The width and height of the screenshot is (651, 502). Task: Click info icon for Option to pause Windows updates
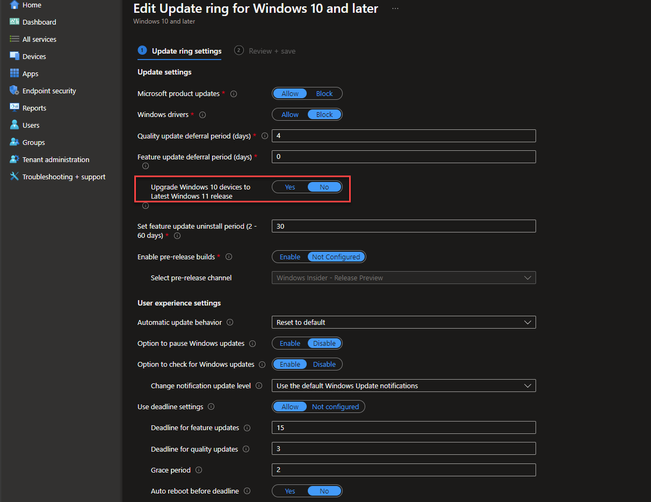252,343
